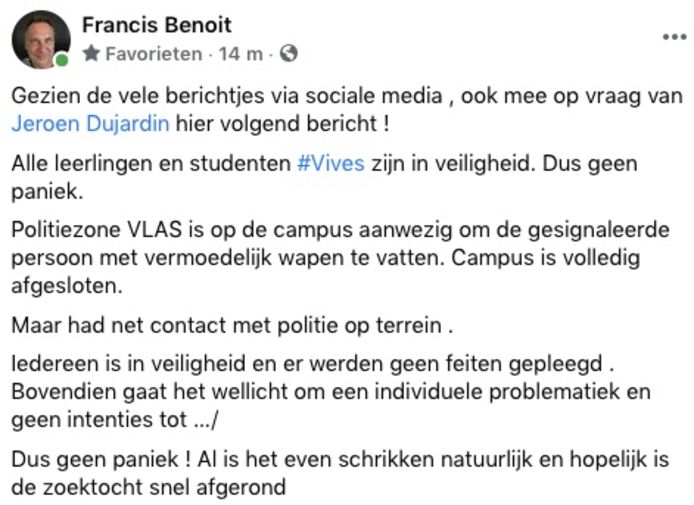Open the three-dot post options menu
This screenshot has width=694, height=505.
click(674, 37)
